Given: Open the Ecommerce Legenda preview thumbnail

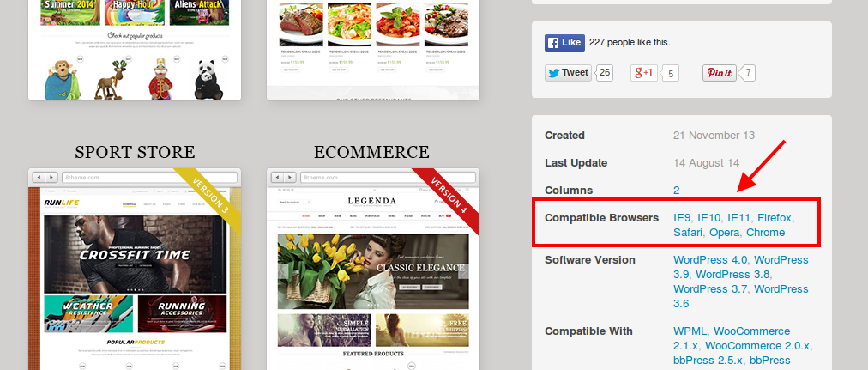Looking at the screenshot, I should coord(373,269).
